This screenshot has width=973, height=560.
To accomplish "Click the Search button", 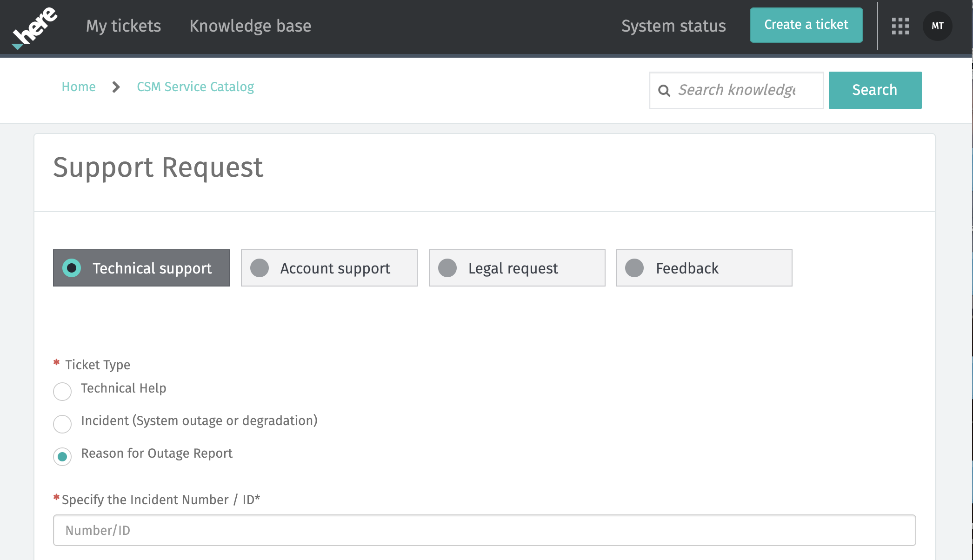I will pos(875,90).
